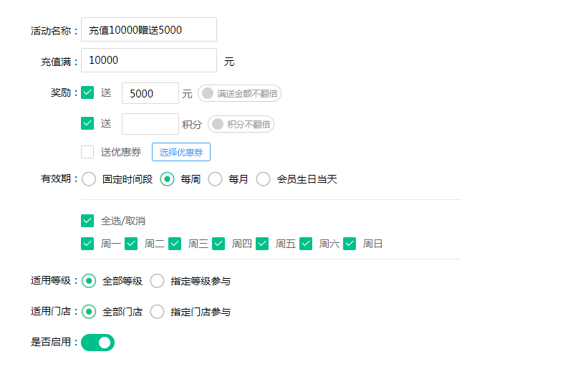Deselect the 周三 checkbox
This screenshot has height=377, width=588.
(175, 244)
